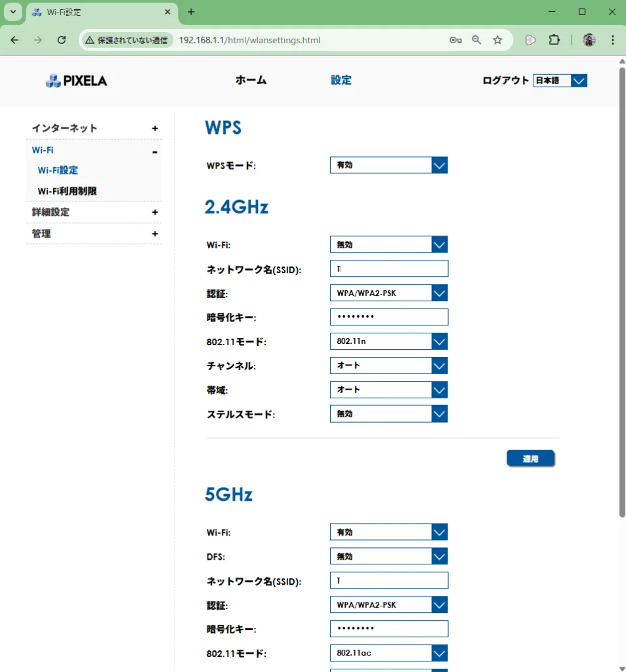Open the Chrome three-dot menu
The height and width of the screenshot is (672, 626).
coord(613,40)
